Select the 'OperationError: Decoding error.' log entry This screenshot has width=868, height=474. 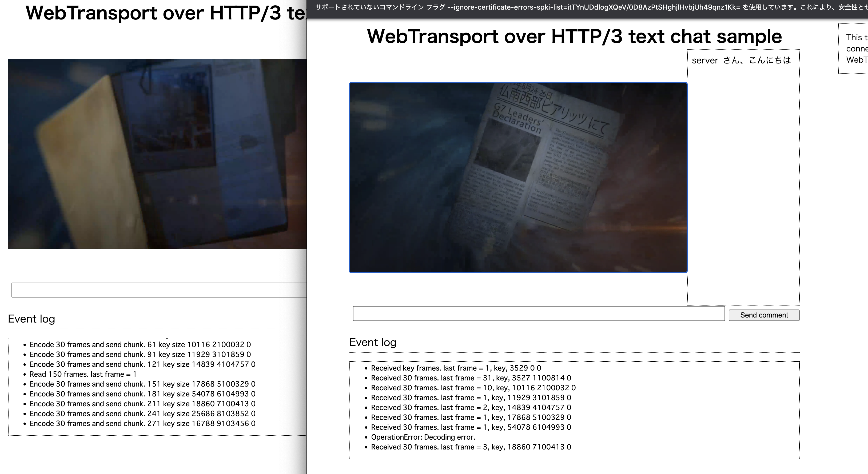pyautogui.click(x=423, y=437)
